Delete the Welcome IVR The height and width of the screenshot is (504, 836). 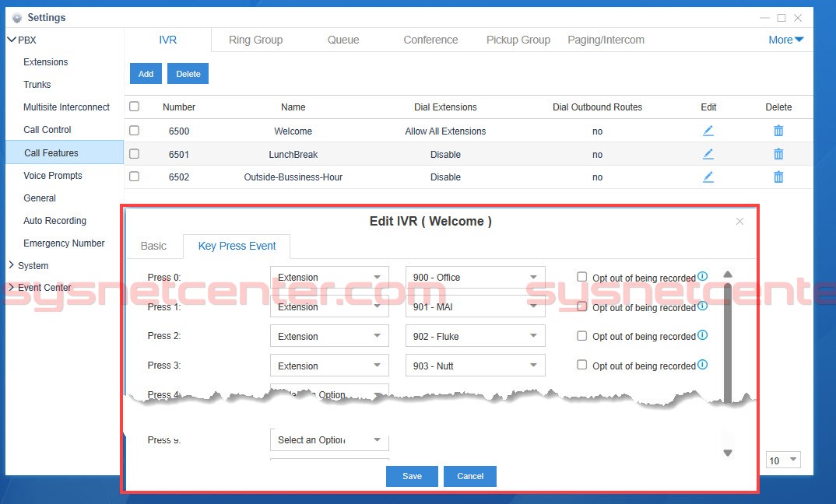778,131
